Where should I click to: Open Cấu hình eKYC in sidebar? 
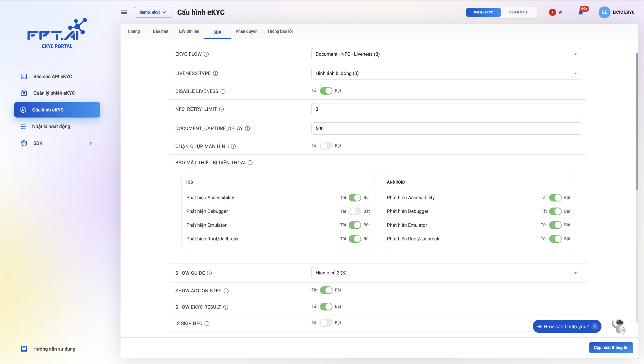pos(57,110)
